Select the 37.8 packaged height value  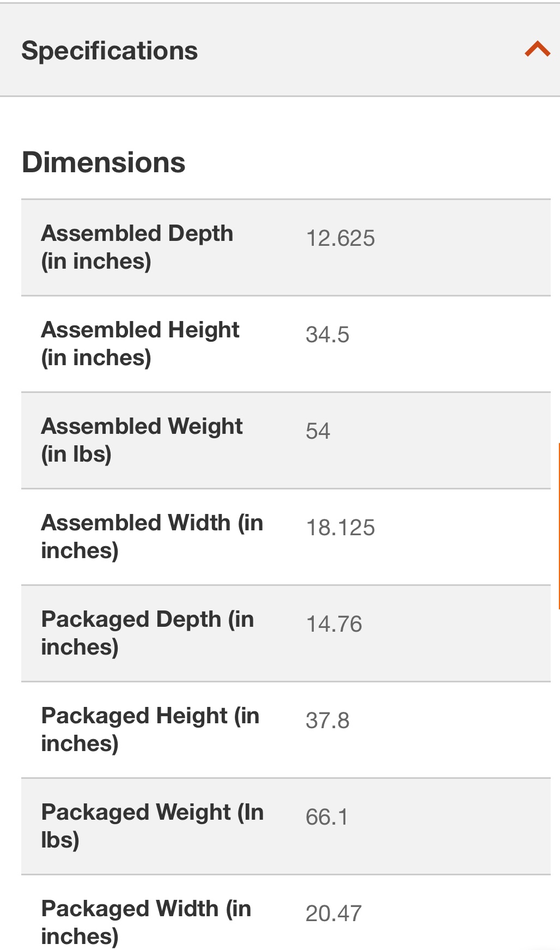(327, 721)
